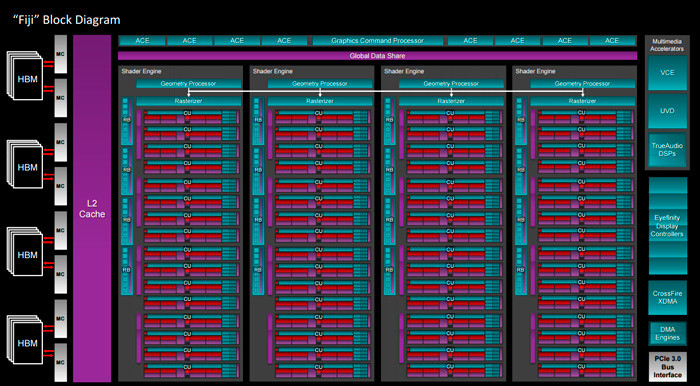The image size is (700, 386).
Task: Click the leftmost ACE block
Action: pyautogui.click(x=142, y=41)
